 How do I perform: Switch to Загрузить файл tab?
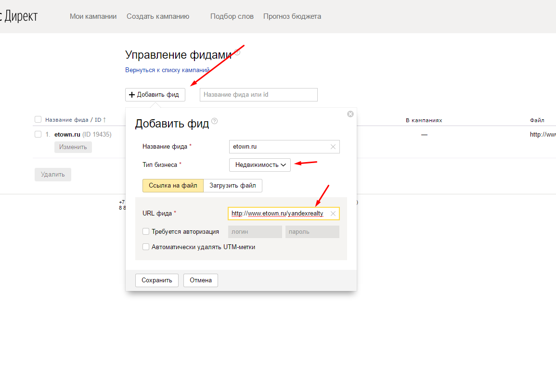point(233,186)
